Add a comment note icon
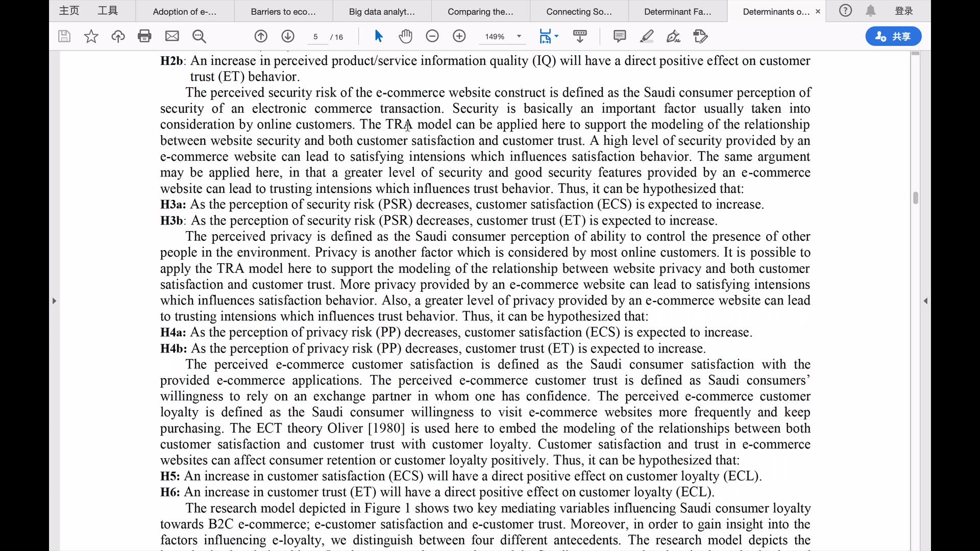Image resolution: width=980 pixels, height=551 pixels. click(x=620, y=36)
